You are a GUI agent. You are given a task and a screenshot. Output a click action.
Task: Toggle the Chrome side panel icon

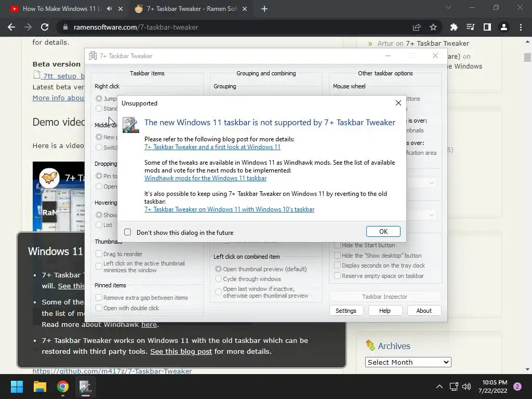pos(487,27)
